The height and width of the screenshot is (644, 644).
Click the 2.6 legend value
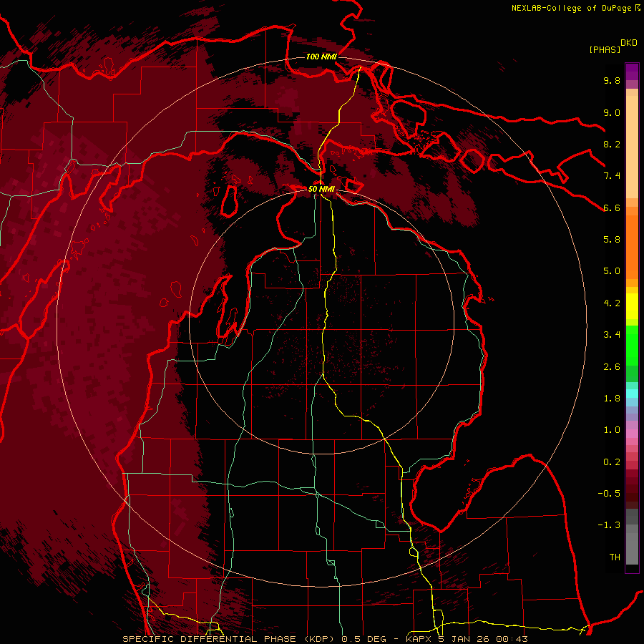[x=612, y=367]
